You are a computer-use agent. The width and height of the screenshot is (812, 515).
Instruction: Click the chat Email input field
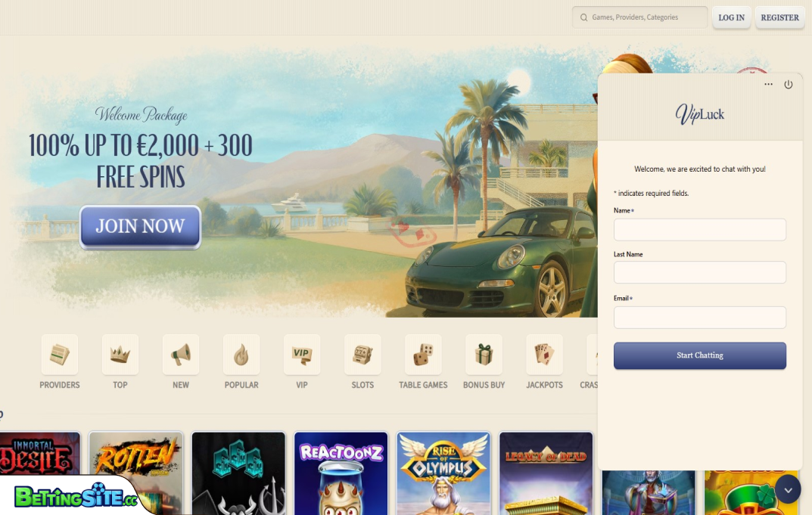pyautogui.click(x=700, y=318)
